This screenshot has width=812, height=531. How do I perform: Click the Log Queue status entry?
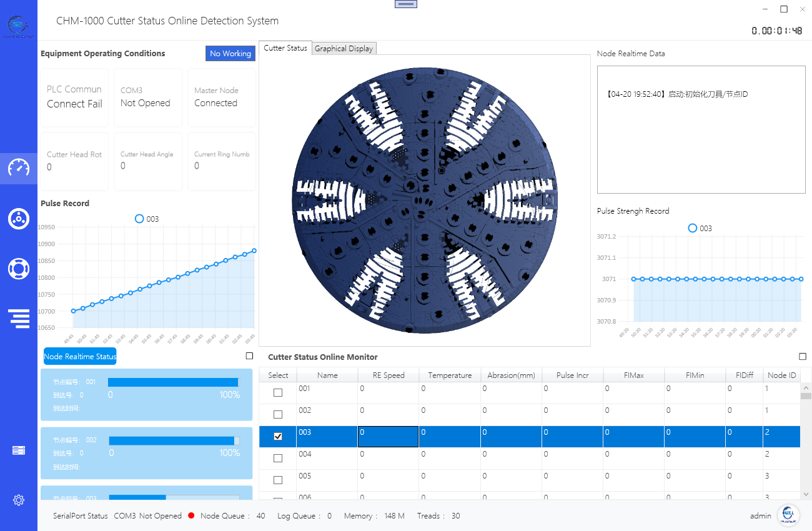tap(304, 516)
